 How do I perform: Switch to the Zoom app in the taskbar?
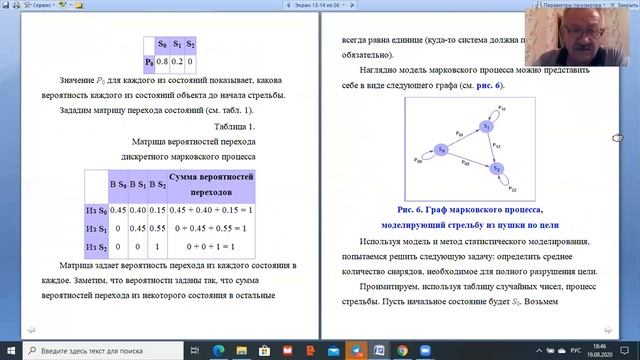tap(425, 351)
